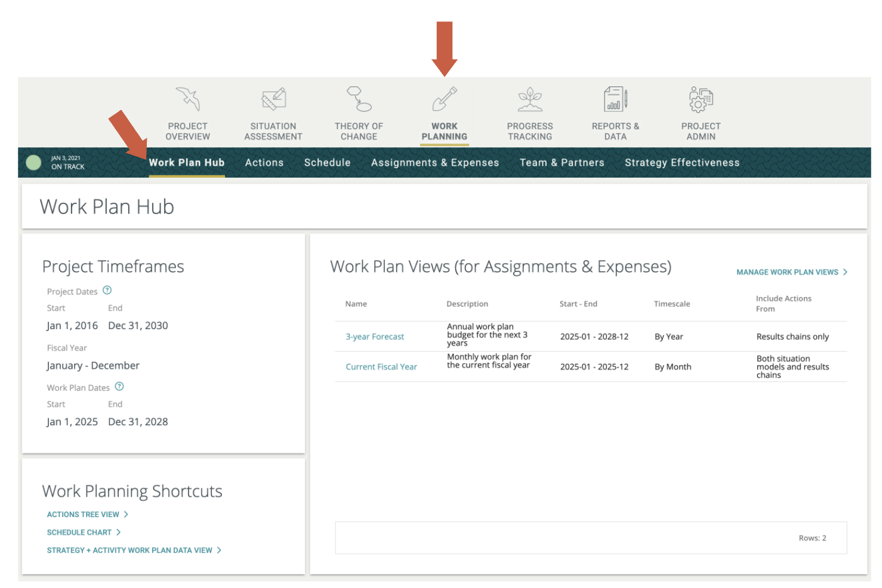Expand the Schedule Chart shortcut chevron
This screenshot has height=588, width=882.
[119, 532]
